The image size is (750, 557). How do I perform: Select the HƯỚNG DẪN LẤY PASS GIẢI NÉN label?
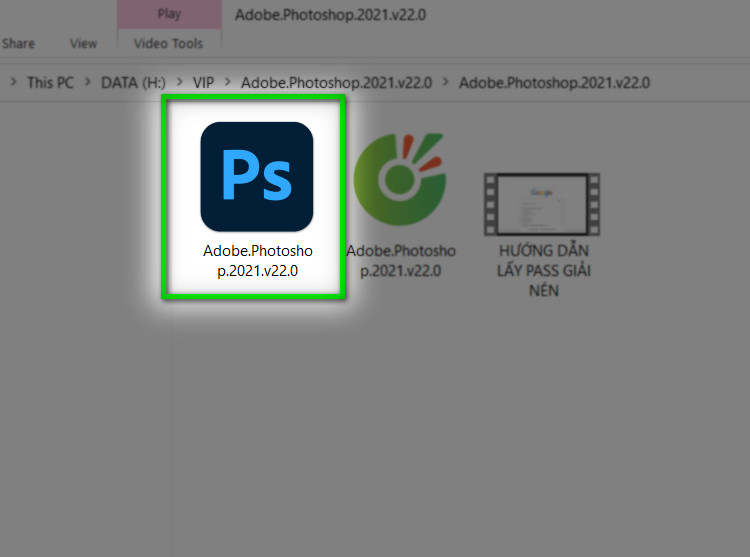(543, 270)
